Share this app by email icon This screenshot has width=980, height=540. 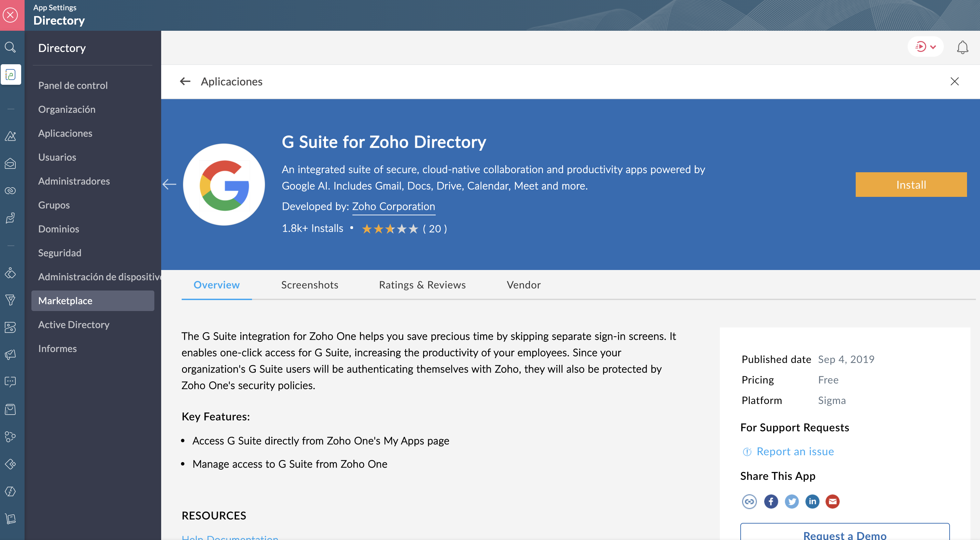tap(832, 501)
